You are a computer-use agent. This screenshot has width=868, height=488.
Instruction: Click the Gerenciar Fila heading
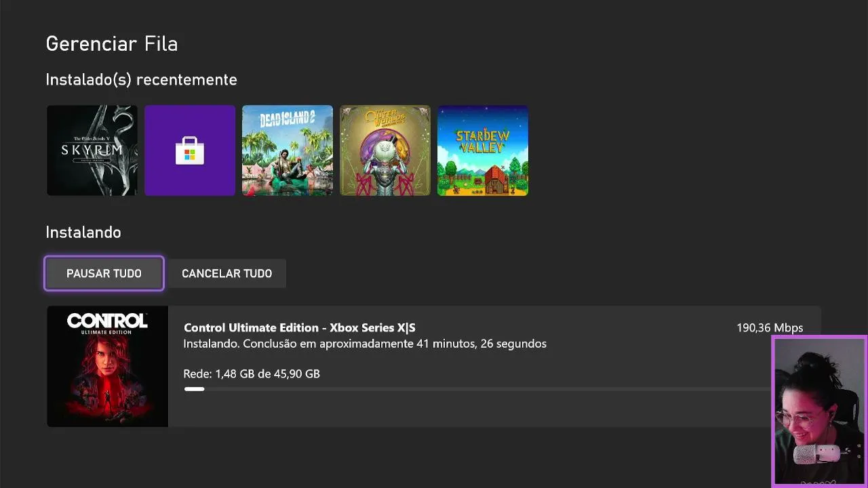click(x=112, y=44)
